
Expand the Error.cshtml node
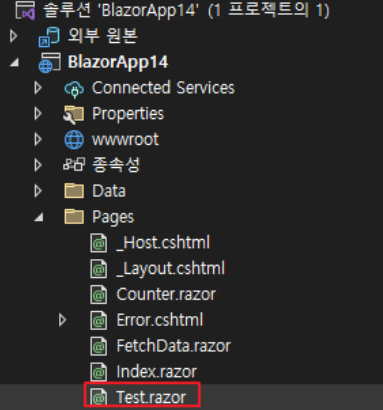(62, 320)
